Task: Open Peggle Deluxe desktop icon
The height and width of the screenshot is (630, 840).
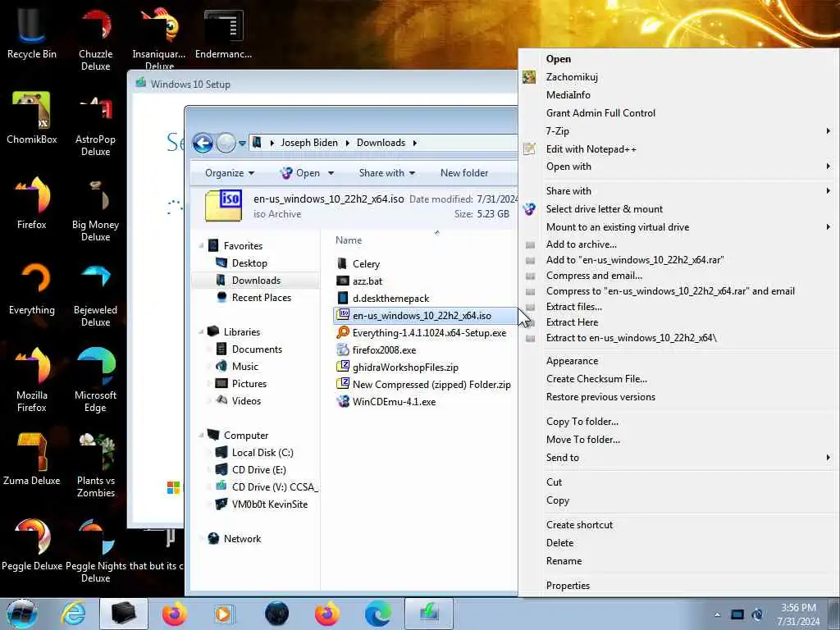Action: click(32, 545)
